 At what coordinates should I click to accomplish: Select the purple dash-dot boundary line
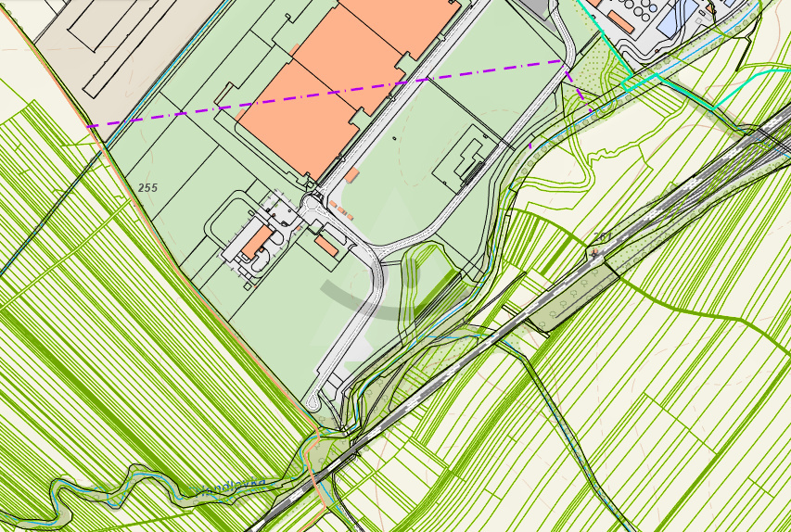click(x=325, y=94)
